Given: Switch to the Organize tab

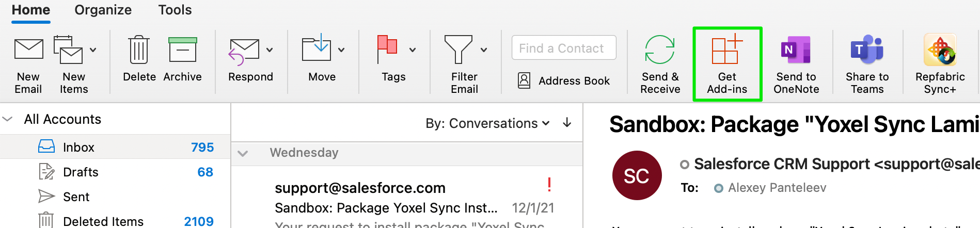Looking at the screenshot, I should 103,10.
